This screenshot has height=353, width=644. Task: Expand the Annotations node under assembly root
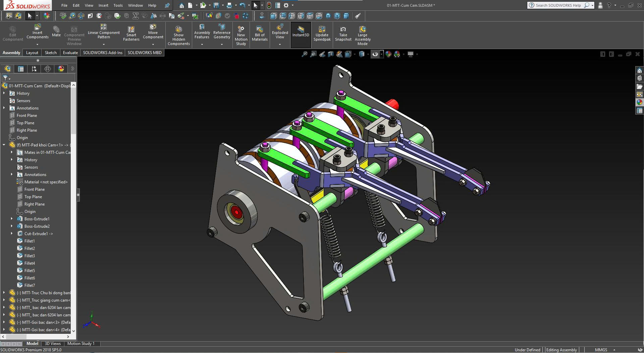tap(4, 108)
